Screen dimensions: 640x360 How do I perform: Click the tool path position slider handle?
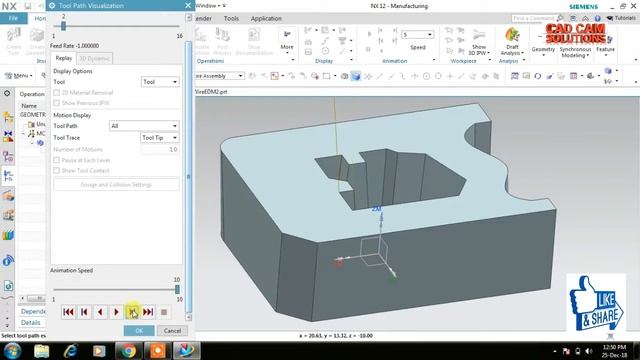(x=63, y=26)
